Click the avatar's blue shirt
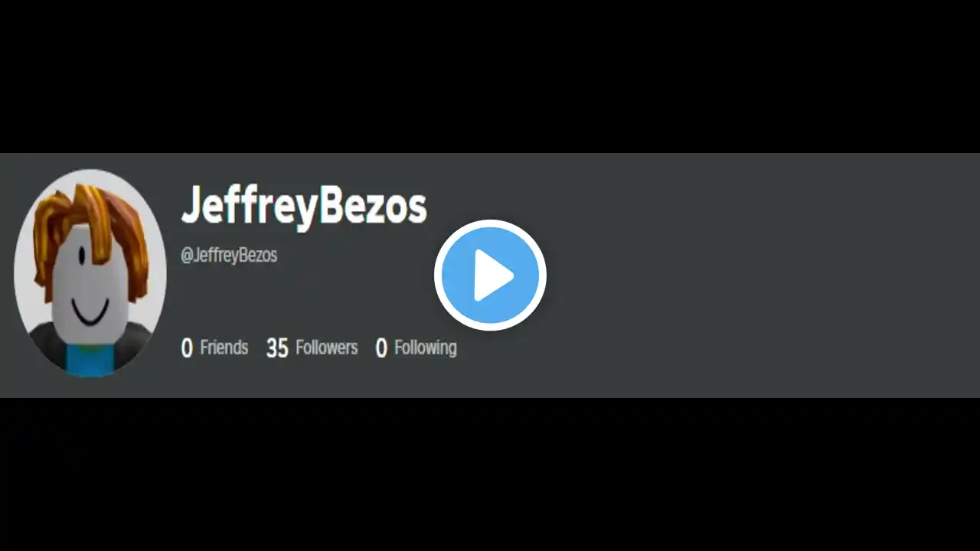This screenshot has height=551, width=980. pos(90,360)
